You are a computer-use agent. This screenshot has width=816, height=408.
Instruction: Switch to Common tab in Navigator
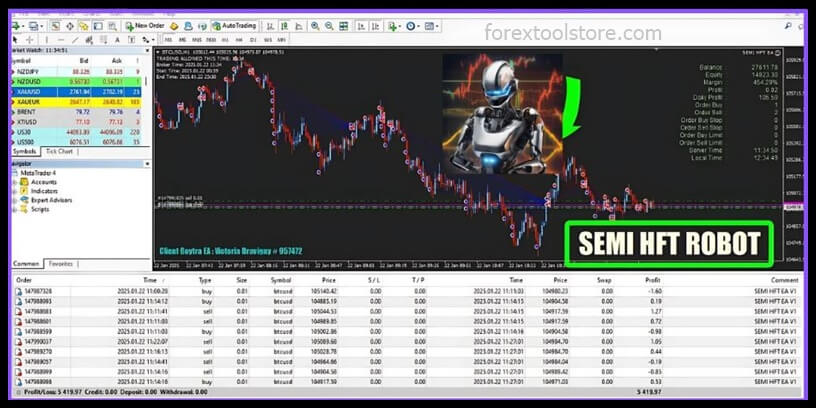(x=26, y=264)
